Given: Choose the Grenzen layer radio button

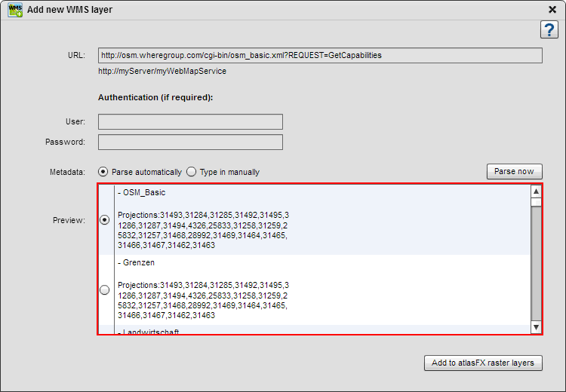Looking at the screenshot, I should pyautogui.click(x=105, y=289).
